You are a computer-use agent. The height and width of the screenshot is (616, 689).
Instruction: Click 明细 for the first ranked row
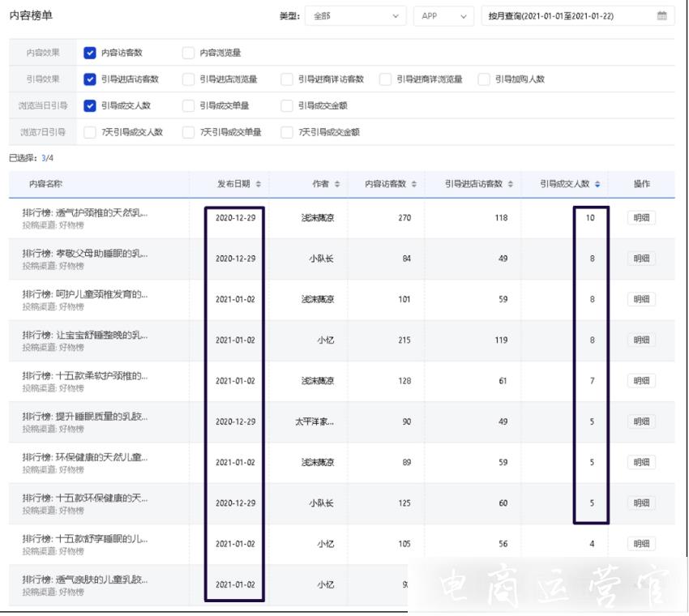click(641, 218)
